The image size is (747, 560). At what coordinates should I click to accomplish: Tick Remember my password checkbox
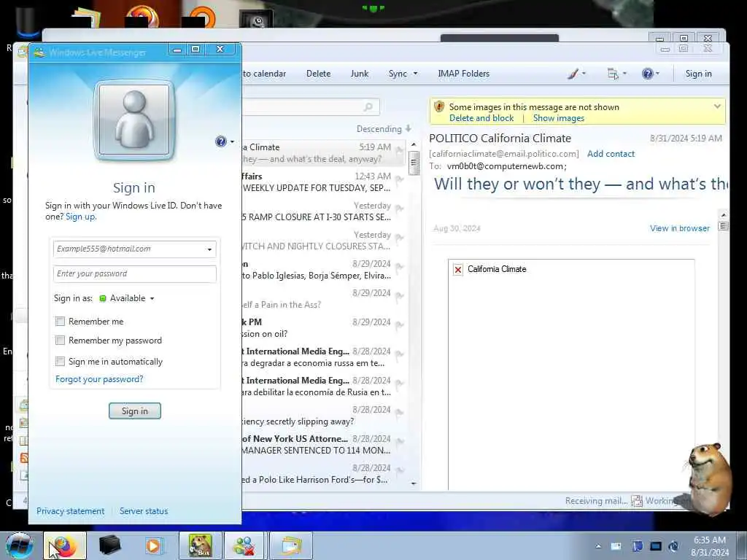(60, 341)
